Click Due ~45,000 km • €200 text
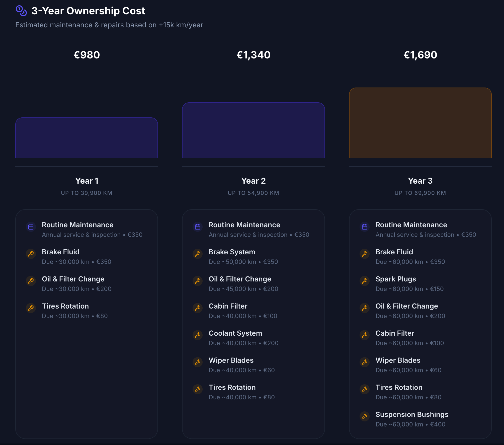This screenshot has height=445, width=504. [x=243, y=289]
